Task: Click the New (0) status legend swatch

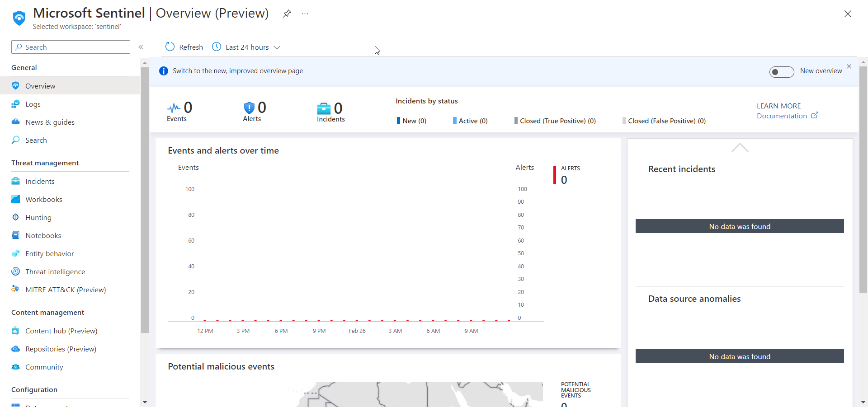Action: pos(398,121)
